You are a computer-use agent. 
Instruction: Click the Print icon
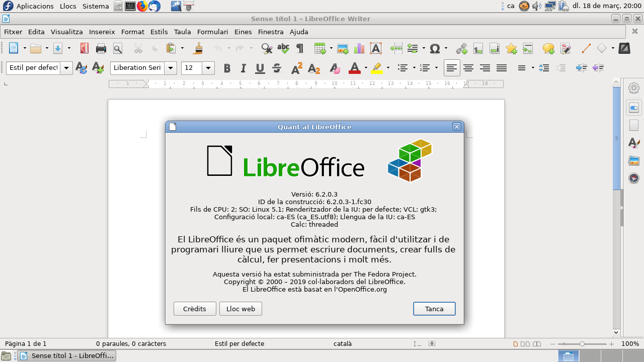click(101, 49)
